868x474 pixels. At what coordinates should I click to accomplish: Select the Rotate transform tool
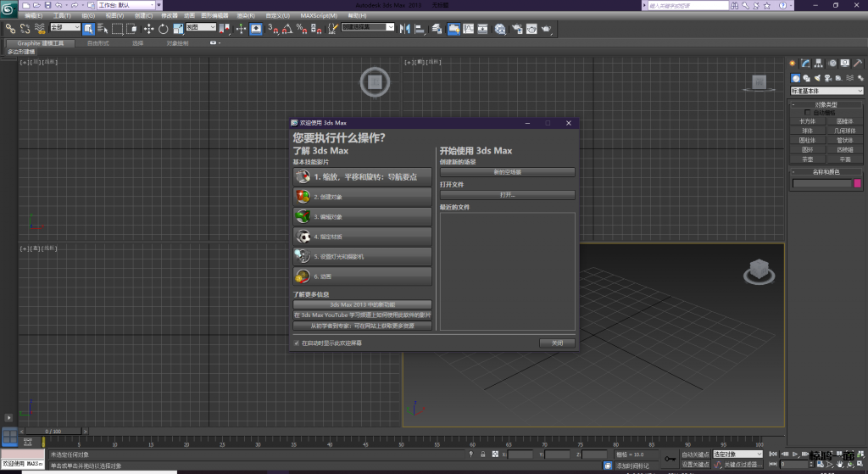tap(163, 28)
